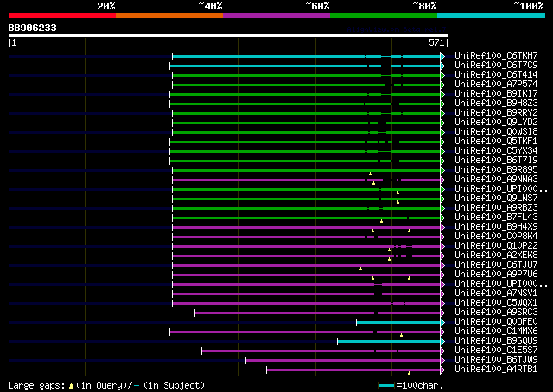Click the green arrowhead ending the UniRef100_B7FL43 row

(442, 218)
